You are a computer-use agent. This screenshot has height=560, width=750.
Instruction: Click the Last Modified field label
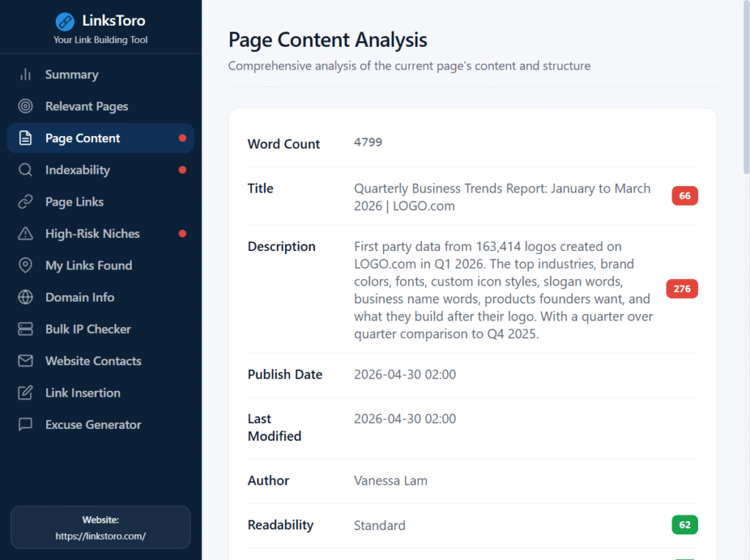click(275, 428)
